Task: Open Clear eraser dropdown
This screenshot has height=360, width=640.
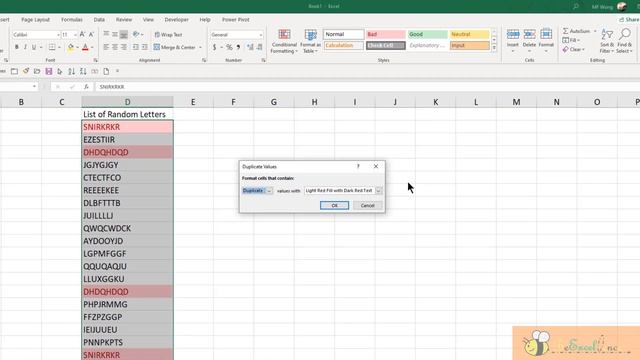Action: pos(574,49)
